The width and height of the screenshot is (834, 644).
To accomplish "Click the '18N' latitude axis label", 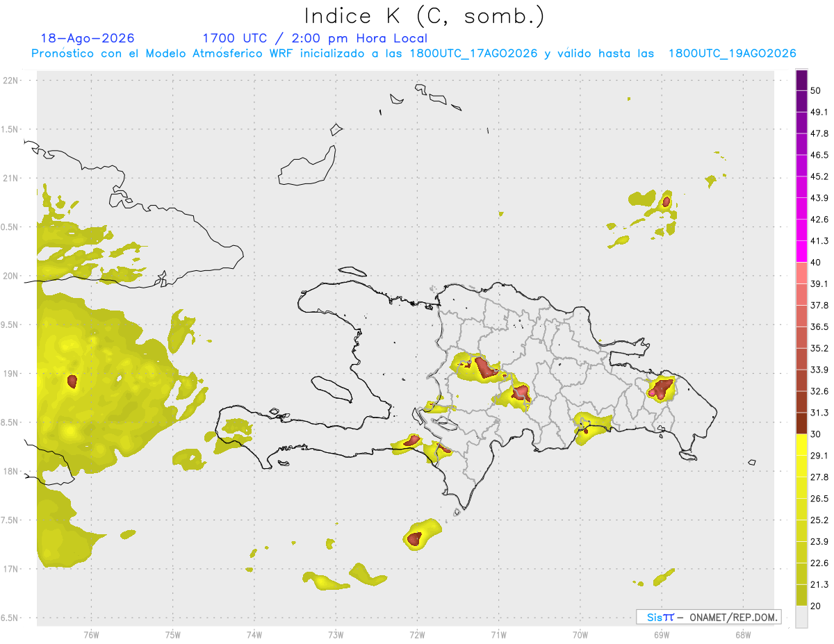I will [x=11, y=471].
